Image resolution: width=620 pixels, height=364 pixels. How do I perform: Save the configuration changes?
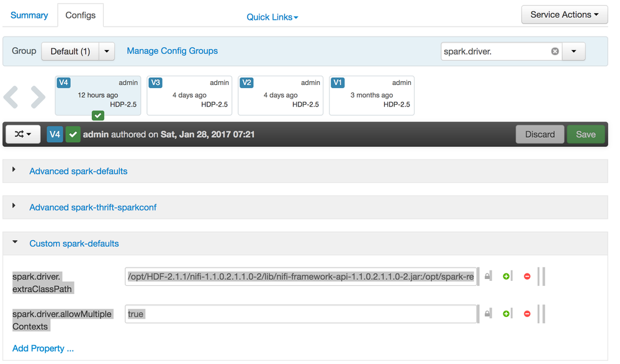[x=585, y=134]
